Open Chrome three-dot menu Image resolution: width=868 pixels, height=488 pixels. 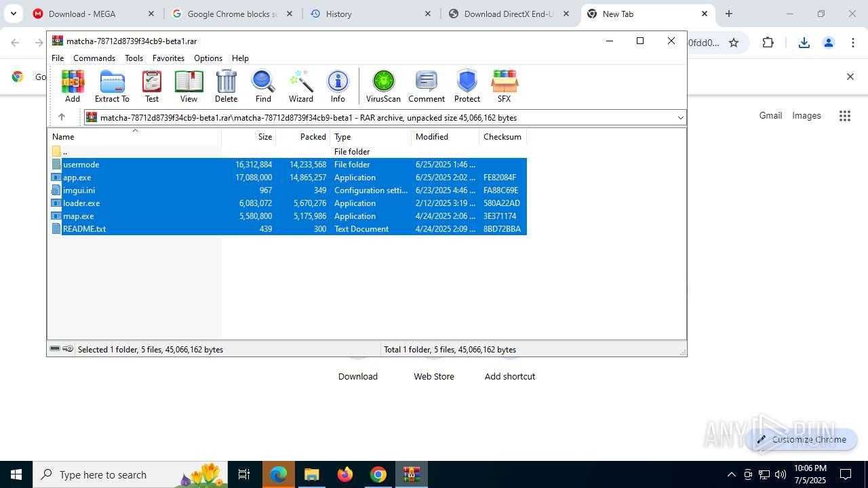[x=853, y=43]
